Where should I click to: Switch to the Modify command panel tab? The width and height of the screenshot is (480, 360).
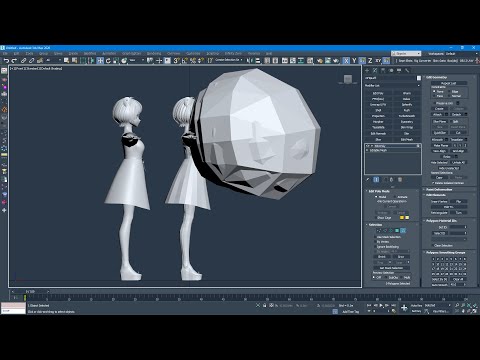375,70
